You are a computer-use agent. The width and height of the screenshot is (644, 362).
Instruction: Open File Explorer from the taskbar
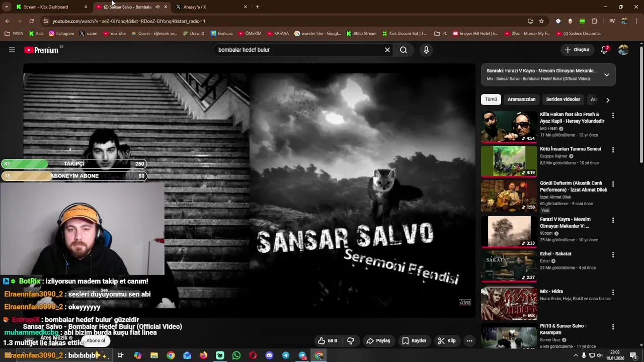[x=154, y=355]
